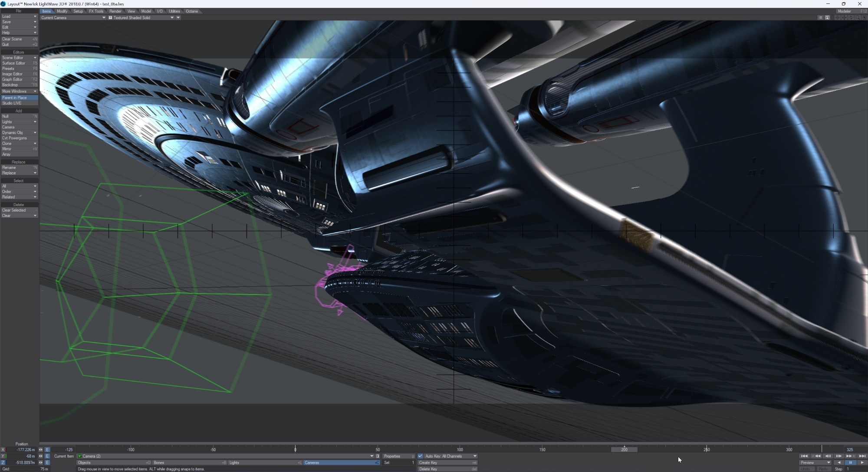Viewport: 868px width, 472px height.
Task: Click the viewport rotate icon
Action: 851,18
